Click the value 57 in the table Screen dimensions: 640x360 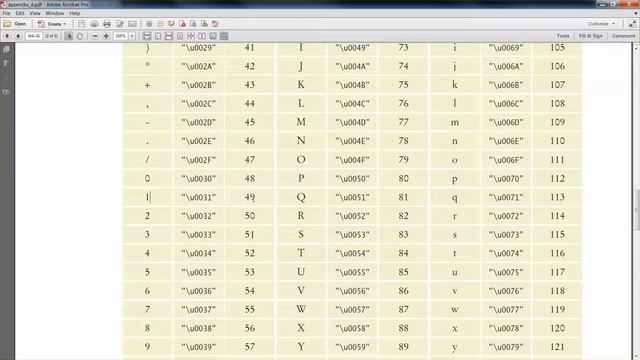point(250,347)
